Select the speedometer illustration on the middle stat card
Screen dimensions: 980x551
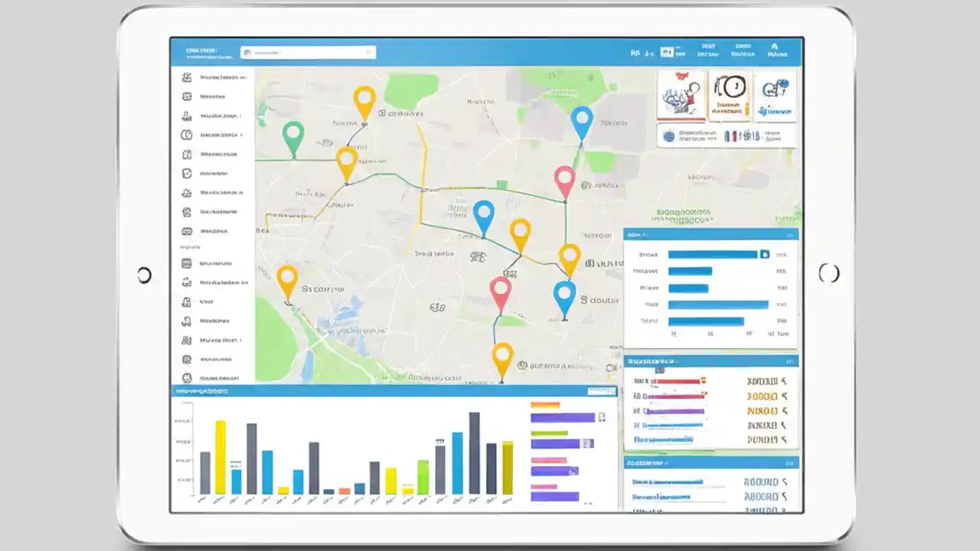pos(729,88)
